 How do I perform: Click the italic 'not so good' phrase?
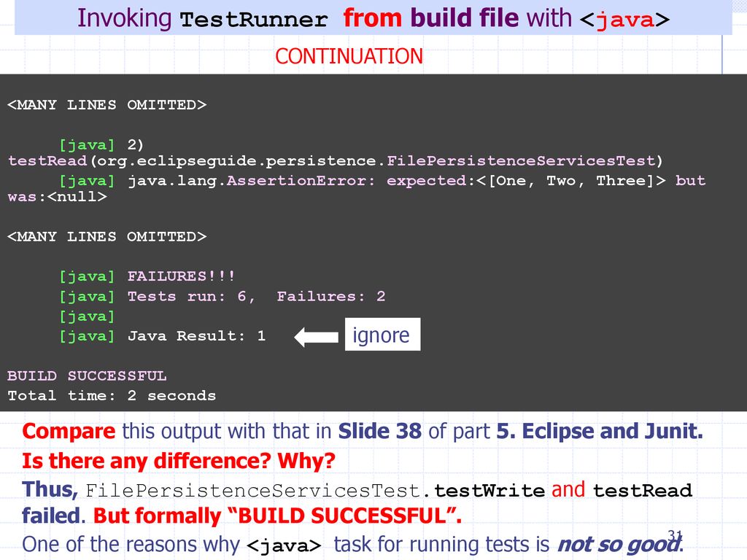(x=619, y=544)
